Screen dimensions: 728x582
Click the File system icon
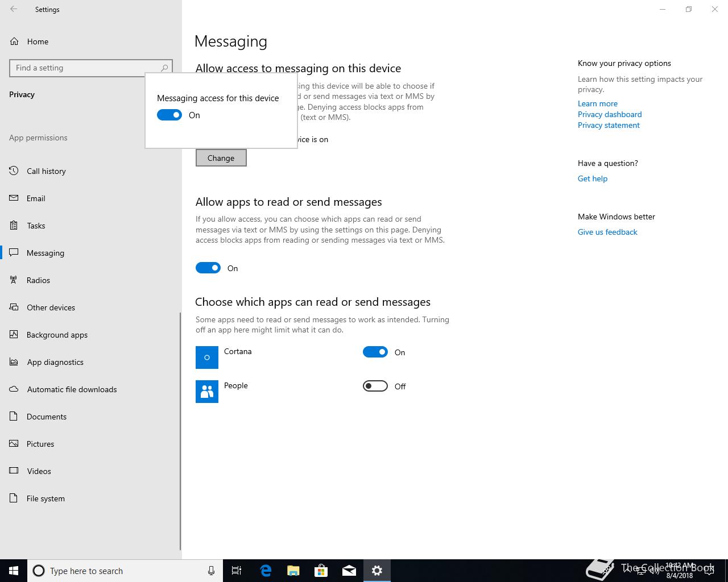[14, 498]
